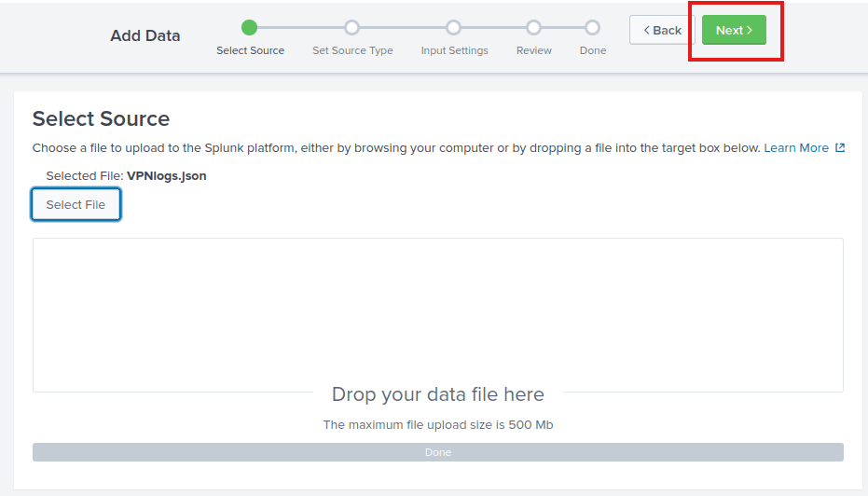Select the 'Input Settings' step label
Viewport: 868px width, 496px height.
point(454,50)
